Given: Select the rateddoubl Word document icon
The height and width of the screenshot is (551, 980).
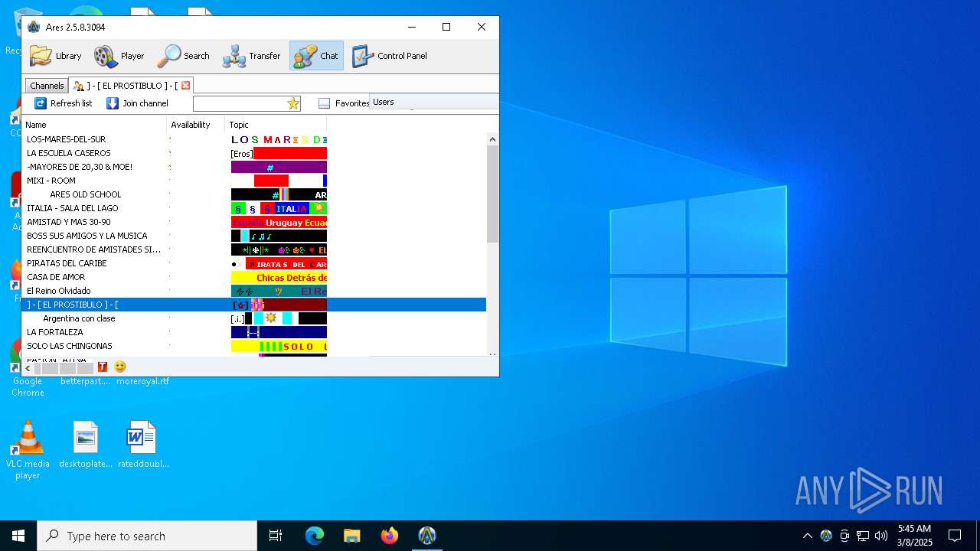Looking at the screenshot, I should [142, 445].
